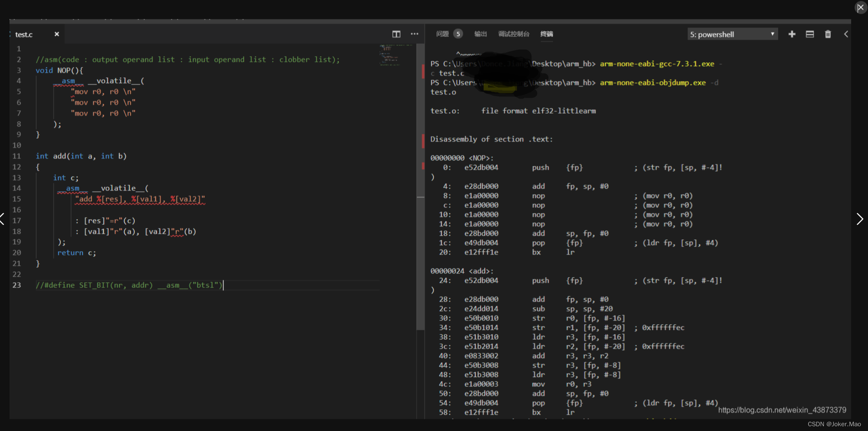The width and height of the screenshot is (868, 431).
Task: Close the test.c editor tab
Action: tap(57, 34)
